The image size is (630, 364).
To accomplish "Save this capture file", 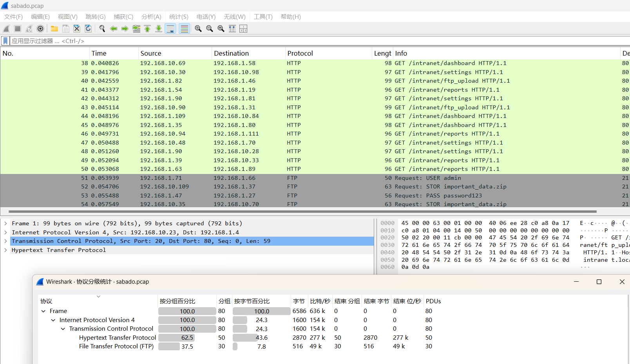I will pyautogui.click(x=66, y=29).
